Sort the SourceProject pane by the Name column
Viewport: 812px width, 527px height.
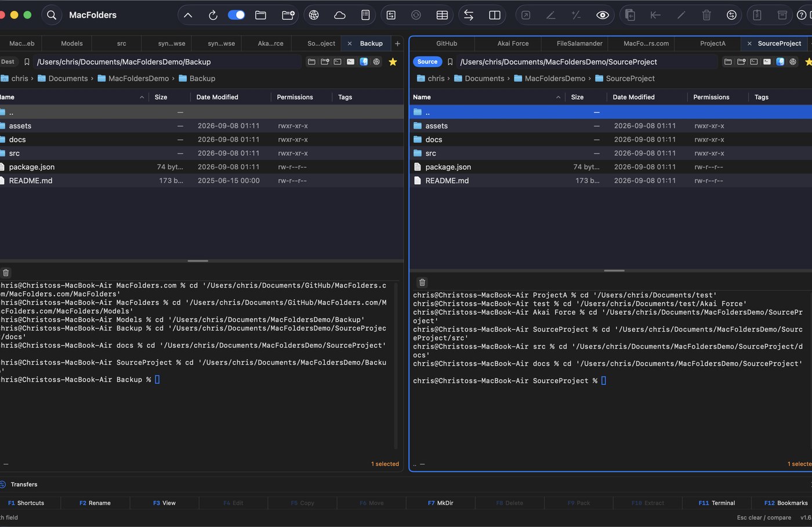[x=487, y=97]
